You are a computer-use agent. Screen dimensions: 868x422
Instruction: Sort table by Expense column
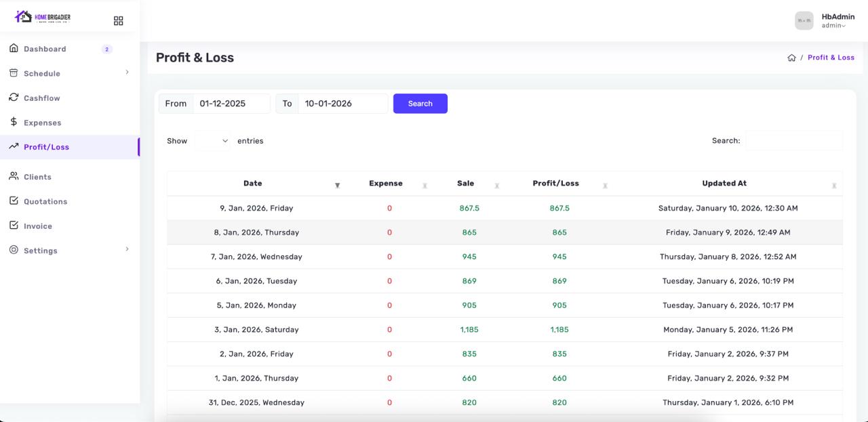coord(386,184)
